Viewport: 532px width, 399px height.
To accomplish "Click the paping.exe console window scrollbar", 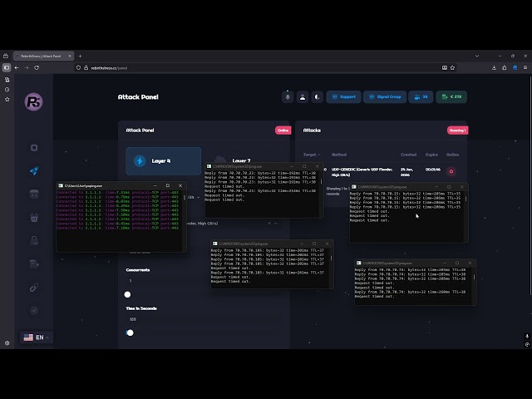I will (185, 197).
